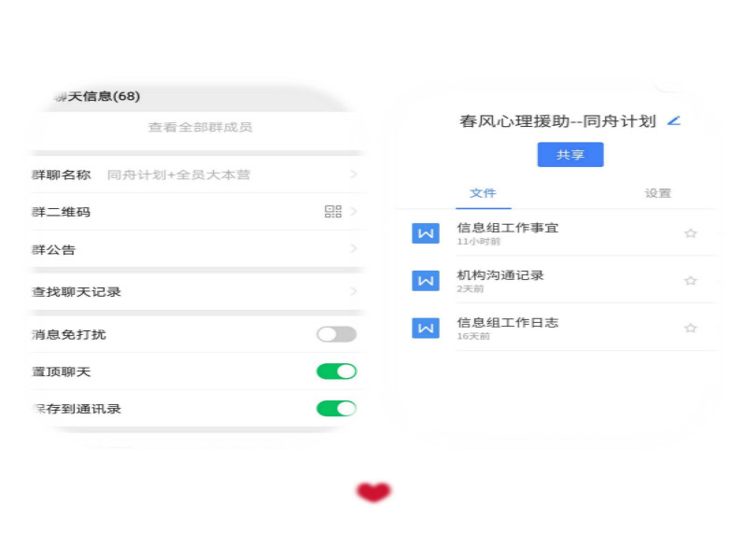747x560 pixels.
Task: Open the 机构沟通记录 file name
Action: click(x=500, y=275)
